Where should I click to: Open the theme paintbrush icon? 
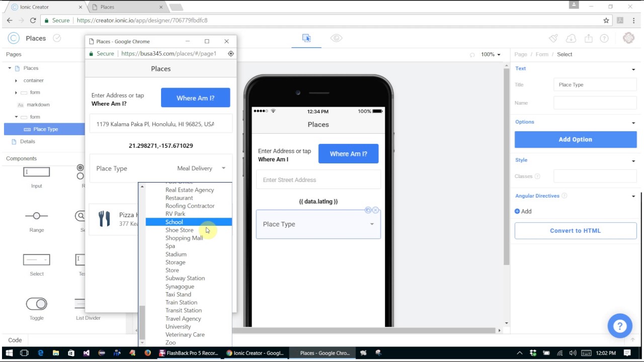553,38
